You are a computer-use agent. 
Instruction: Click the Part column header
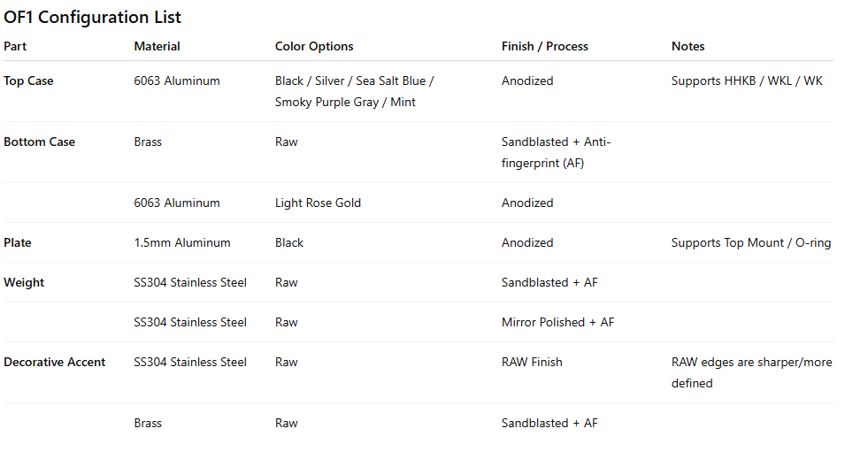pos(15,46)
